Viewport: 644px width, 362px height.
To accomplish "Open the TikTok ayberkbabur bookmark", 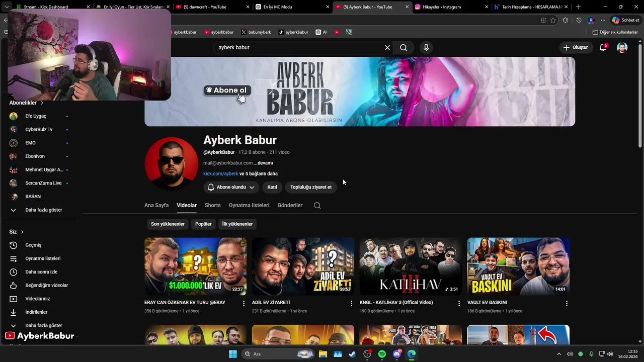I will (x=293, y=32).
